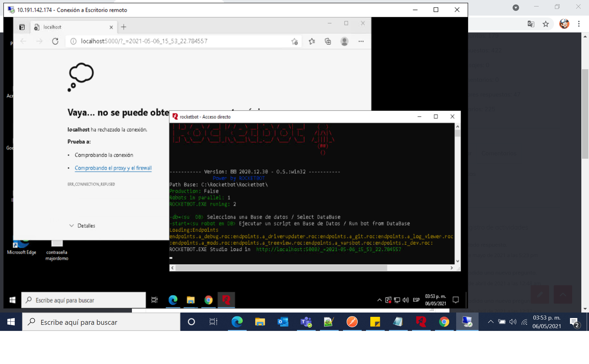Open Edge settings and more menu
The width and height of the screenshot is (589, 364).
[361, 41]
